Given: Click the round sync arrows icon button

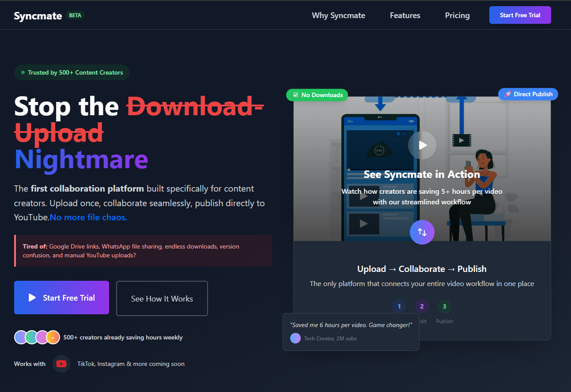Looking at the screenshot, I should (x=422, y=232).
